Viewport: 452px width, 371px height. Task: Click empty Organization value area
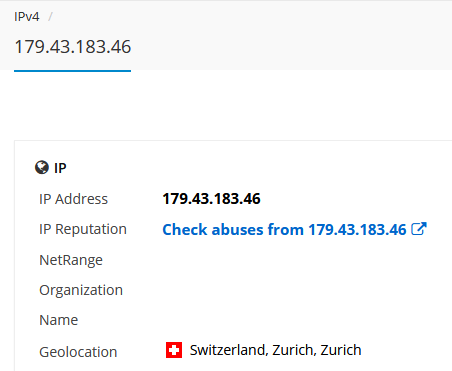(x=300, y=290)
